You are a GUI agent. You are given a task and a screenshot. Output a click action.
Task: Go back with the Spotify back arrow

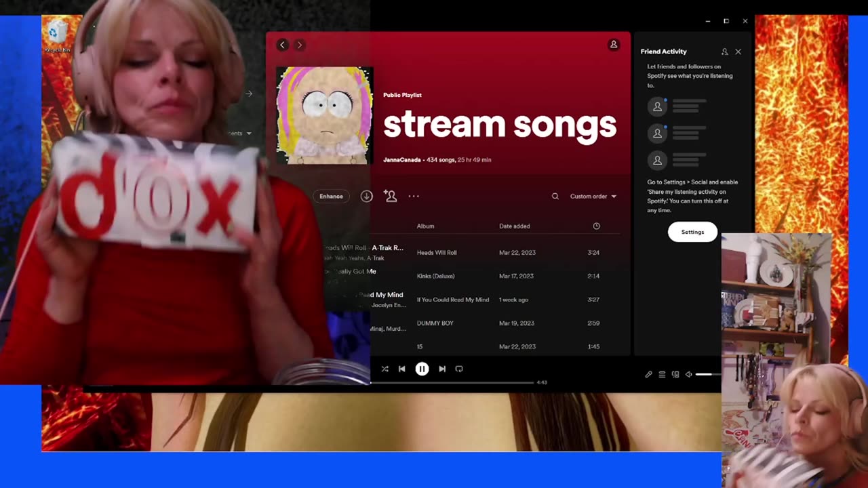click(x=283, y=45)
